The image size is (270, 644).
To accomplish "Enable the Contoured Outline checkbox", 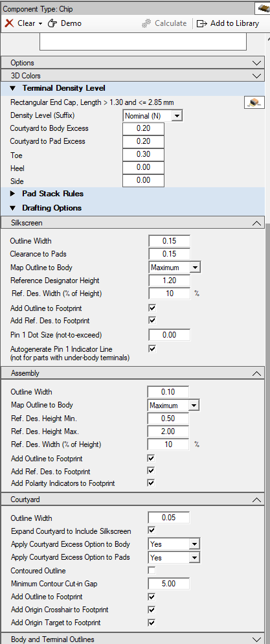I will coord(152,571).
